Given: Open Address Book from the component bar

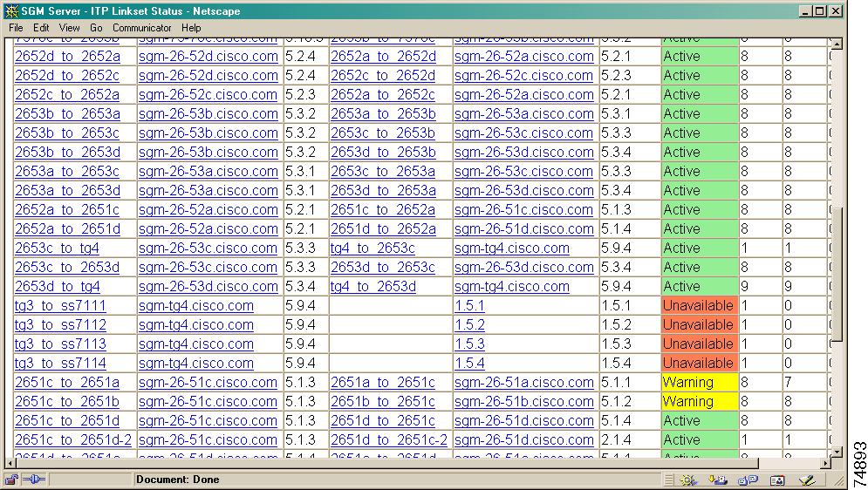Looking at the screenshot, I should click(x=778, y=480).
